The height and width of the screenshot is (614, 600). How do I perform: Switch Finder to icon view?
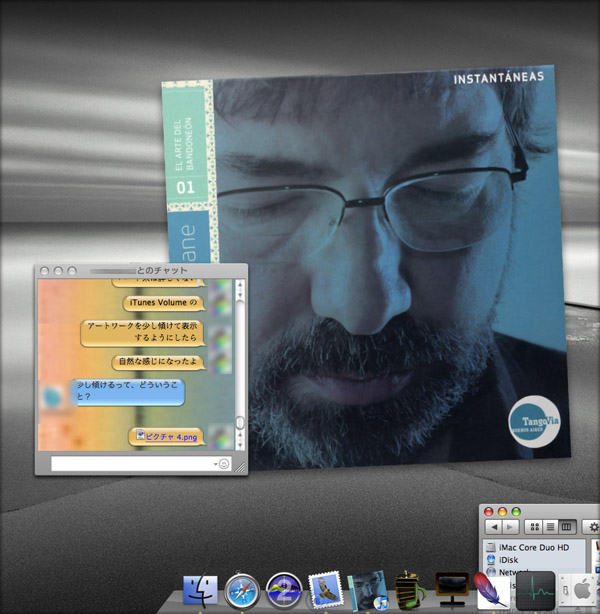coord(534,527)
